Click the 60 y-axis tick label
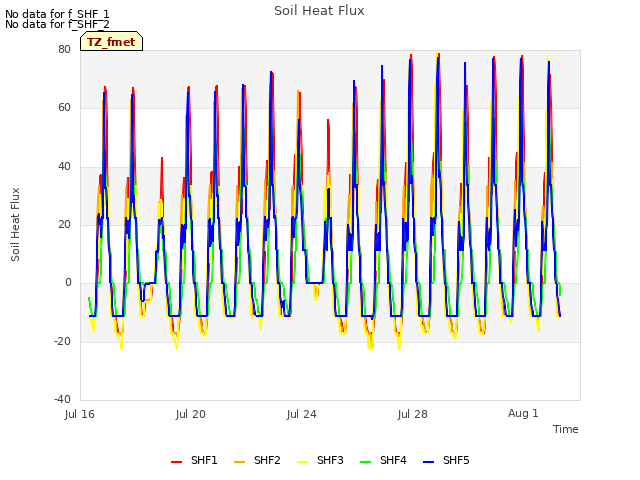This screenshot has width=640, height=480. tap(64, 108)
